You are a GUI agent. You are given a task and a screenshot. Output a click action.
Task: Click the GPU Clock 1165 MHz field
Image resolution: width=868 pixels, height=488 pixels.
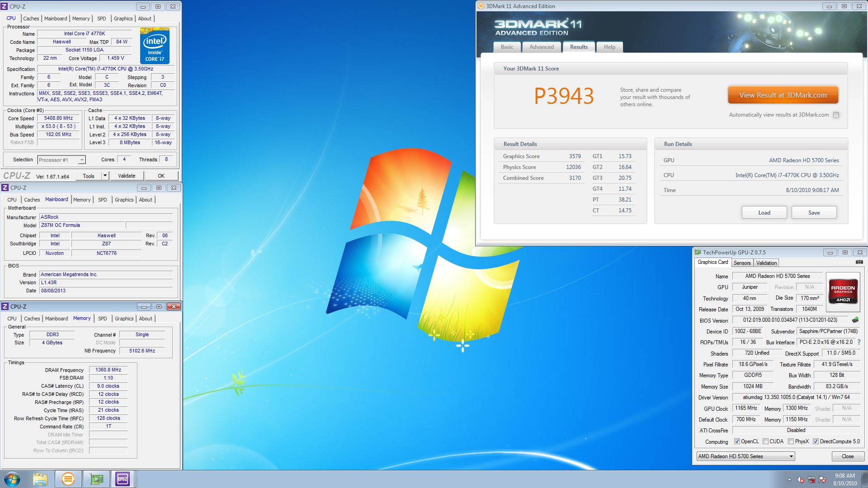(x=746, y=408)
